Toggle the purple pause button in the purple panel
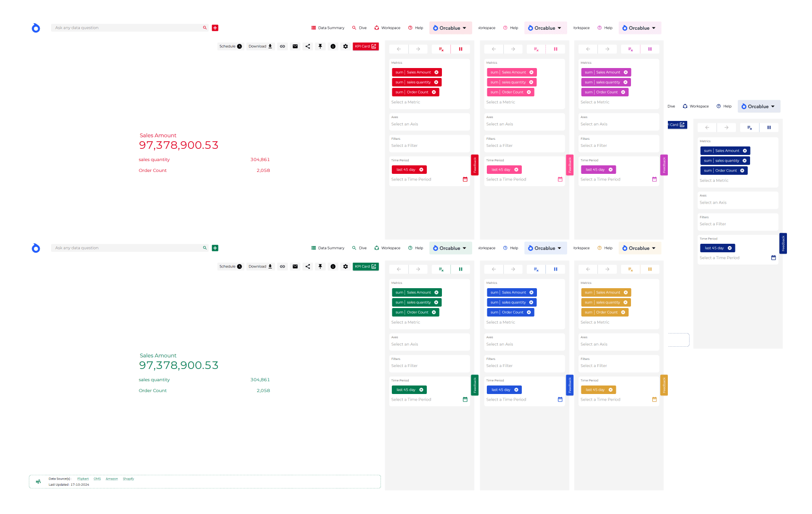 (x=650, y=49)
